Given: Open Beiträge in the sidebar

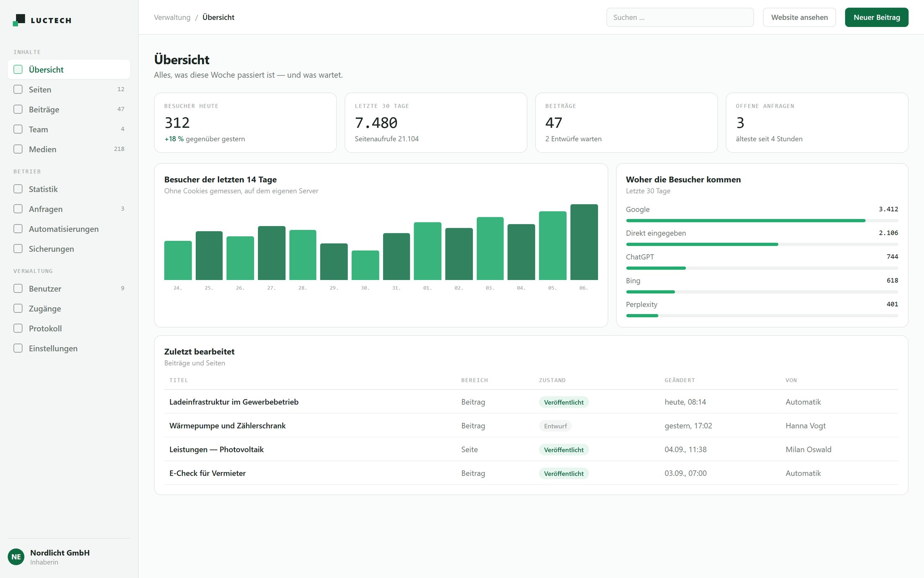Looking at the screenshot, I should point(69,109).
